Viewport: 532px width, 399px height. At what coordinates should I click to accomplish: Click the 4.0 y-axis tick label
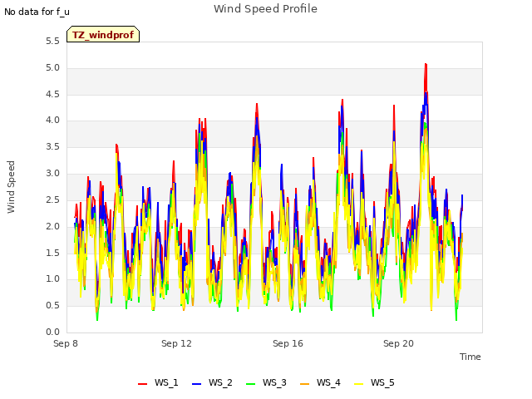click(52, 121)
